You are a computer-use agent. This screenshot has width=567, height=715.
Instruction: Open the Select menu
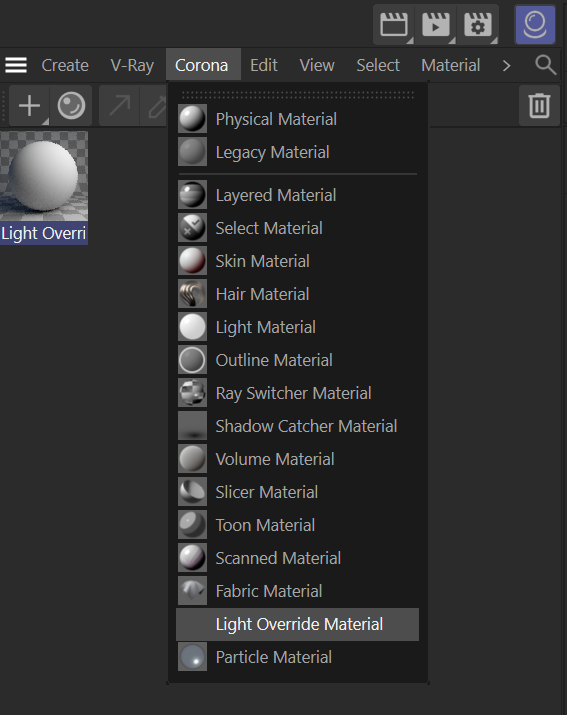[x=378, y=65]
